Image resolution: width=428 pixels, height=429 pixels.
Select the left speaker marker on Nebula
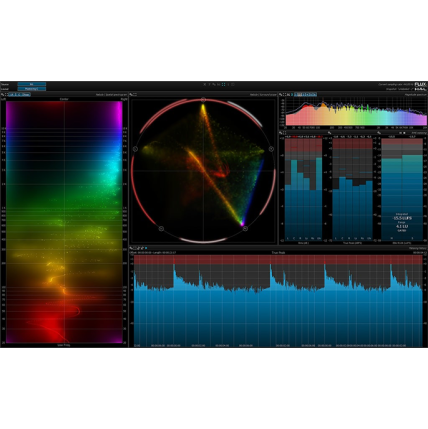coord(135,149)
